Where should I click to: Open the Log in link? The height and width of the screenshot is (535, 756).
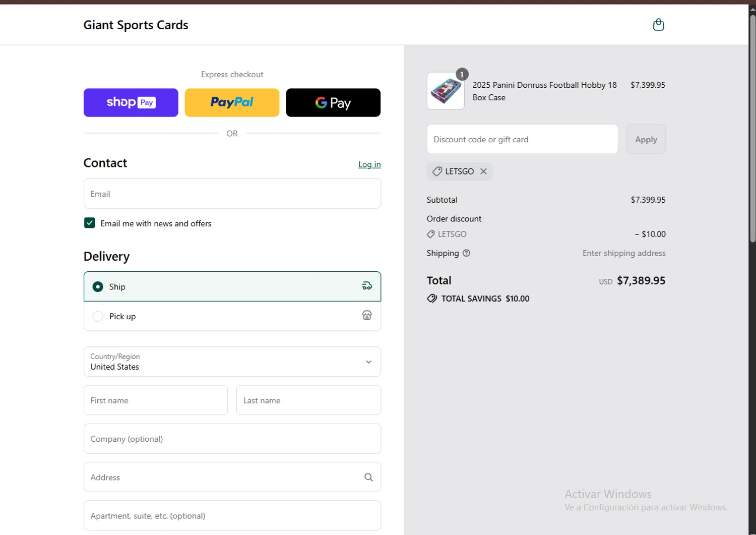tap(369, 164)
